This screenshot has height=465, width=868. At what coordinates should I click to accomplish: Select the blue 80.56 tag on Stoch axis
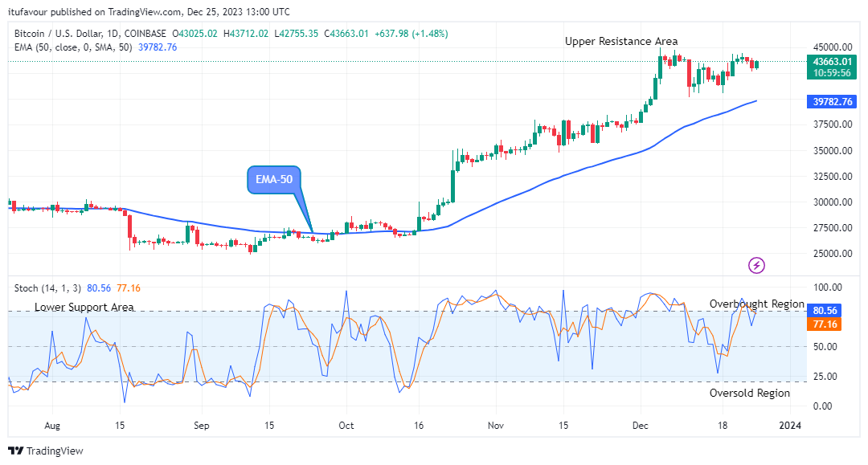coord(825,310)
